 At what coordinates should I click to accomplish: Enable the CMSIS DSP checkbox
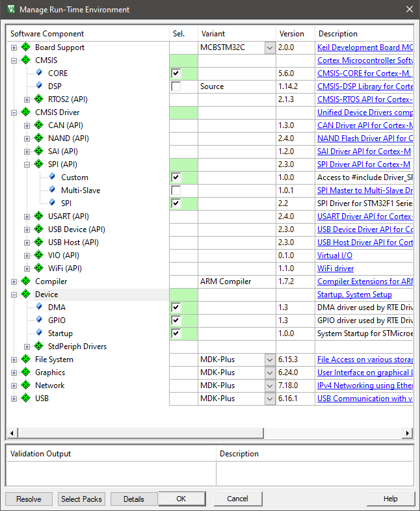pyautogui.click(x=176, y=86)
